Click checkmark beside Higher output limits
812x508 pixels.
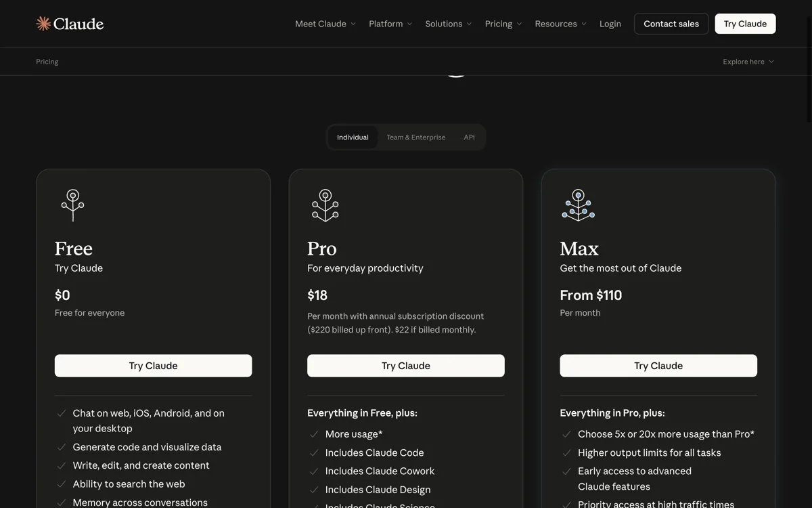[566, 452]
